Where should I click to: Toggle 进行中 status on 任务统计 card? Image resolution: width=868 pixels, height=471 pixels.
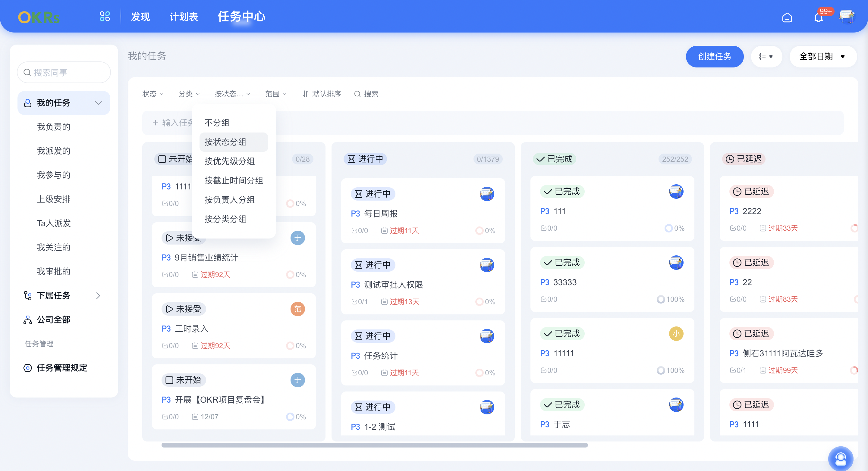tap(373, 336)
